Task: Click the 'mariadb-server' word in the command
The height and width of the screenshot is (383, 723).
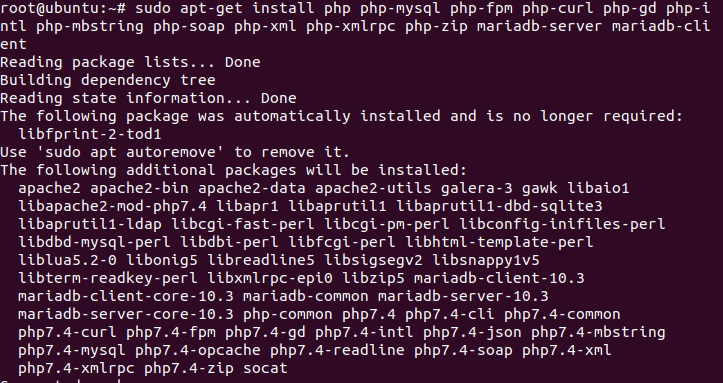Action: coord(539,26)
